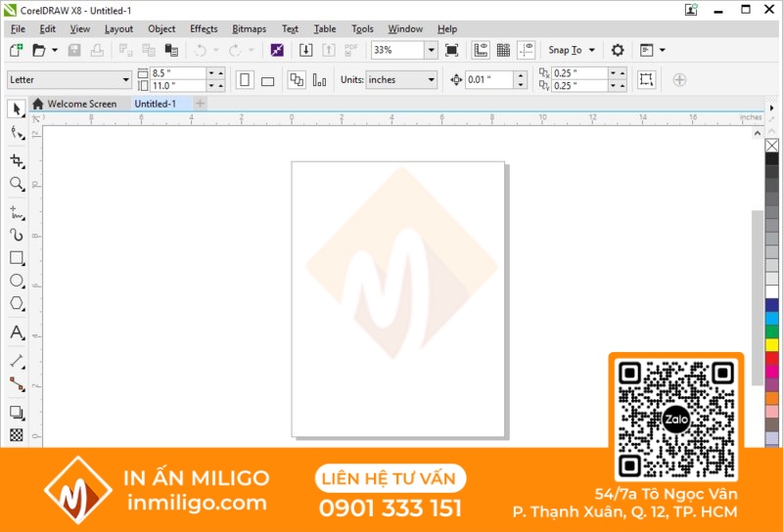Click the Export icon
Image resolution: width=783 pixels, height=532 pixels.
(329, 50)
